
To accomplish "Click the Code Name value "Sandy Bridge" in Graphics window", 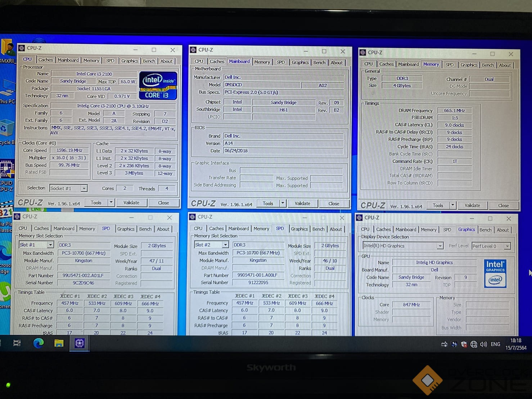I will (411, 277).
